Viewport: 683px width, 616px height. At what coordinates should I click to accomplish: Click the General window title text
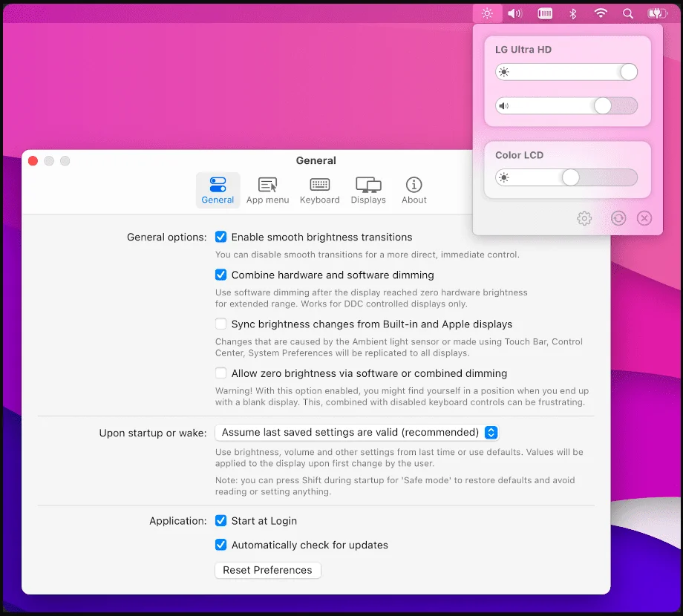(316, 160)
